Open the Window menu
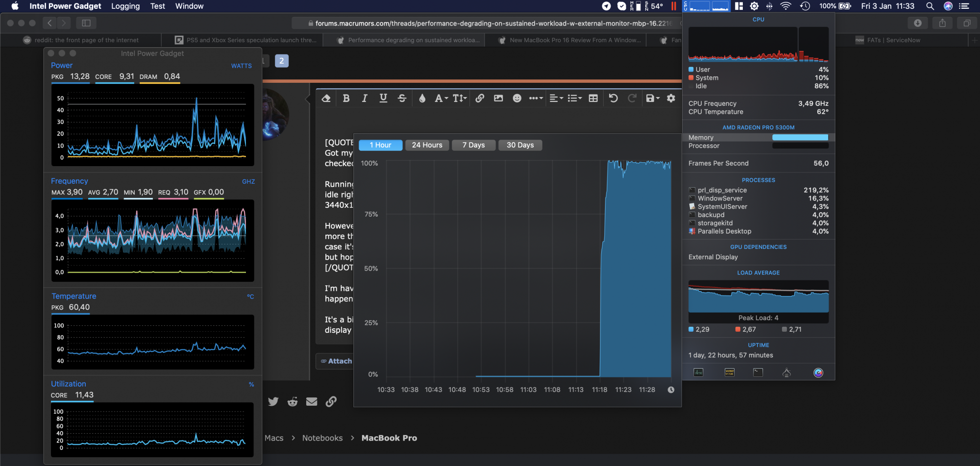Viewport: 980px width, 466px height. [189, 6]
